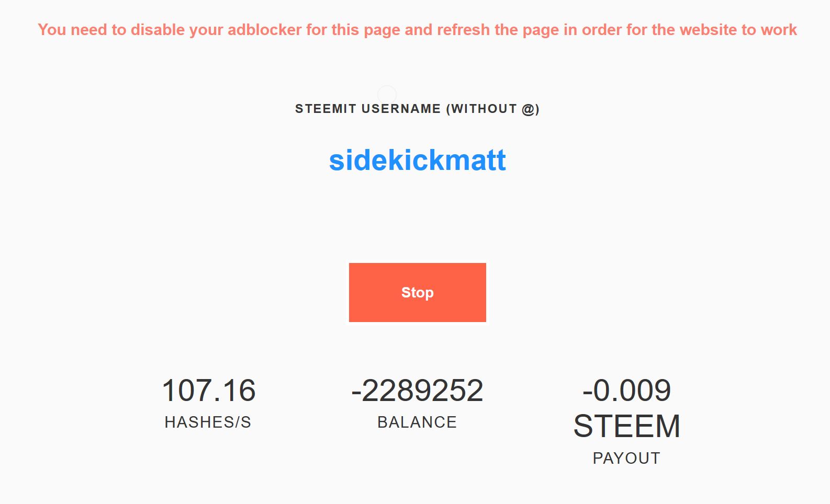Click the "@" symbol in the username label
This screenshot has height=504, width=830.
click(529, 109)
